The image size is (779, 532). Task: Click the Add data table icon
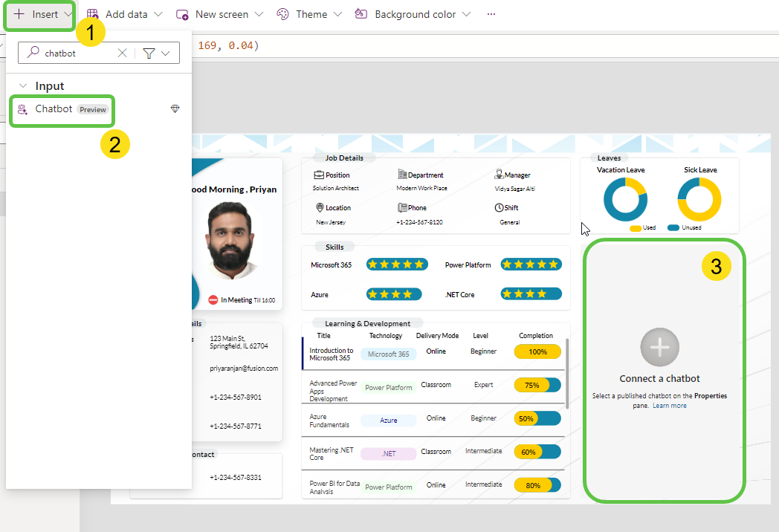93,14
